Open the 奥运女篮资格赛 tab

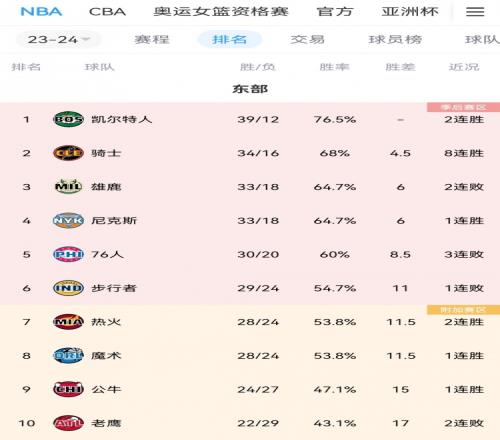221,12
